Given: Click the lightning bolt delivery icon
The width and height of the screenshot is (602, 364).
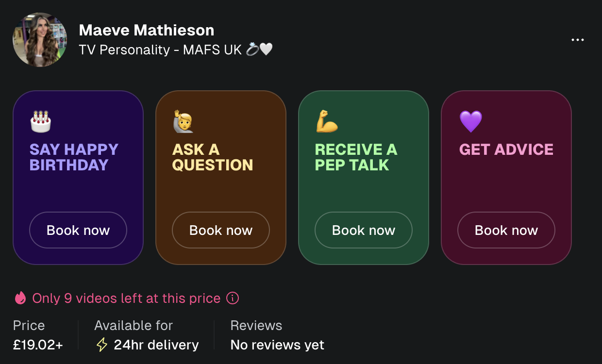Looking at the screenshot, I should pos(102,345).
